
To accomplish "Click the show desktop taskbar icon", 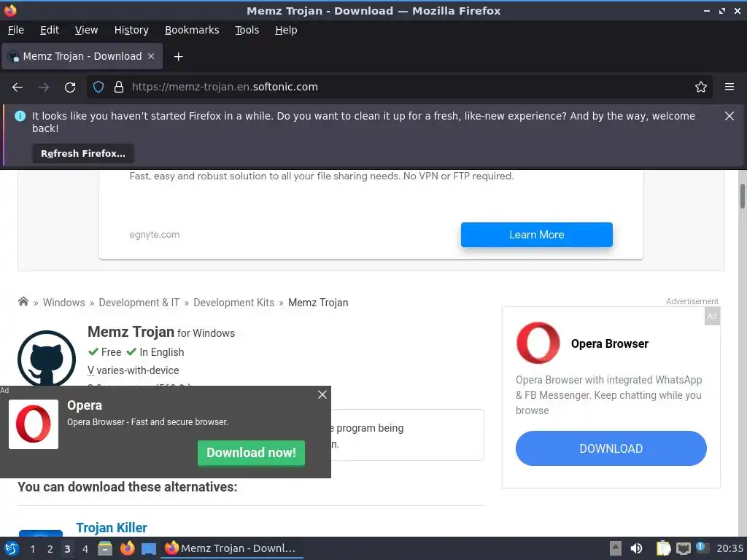I will tap(149, 548).
